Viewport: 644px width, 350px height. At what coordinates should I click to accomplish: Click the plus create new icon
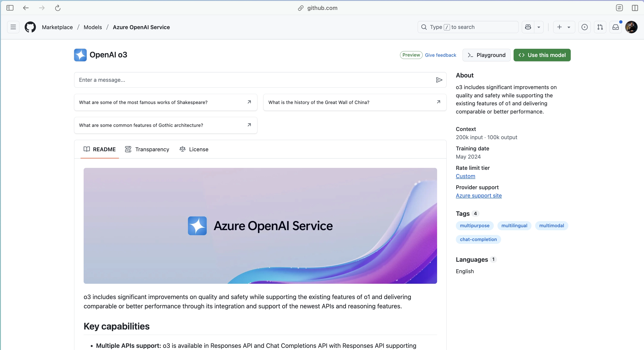(x=560, y=27)
